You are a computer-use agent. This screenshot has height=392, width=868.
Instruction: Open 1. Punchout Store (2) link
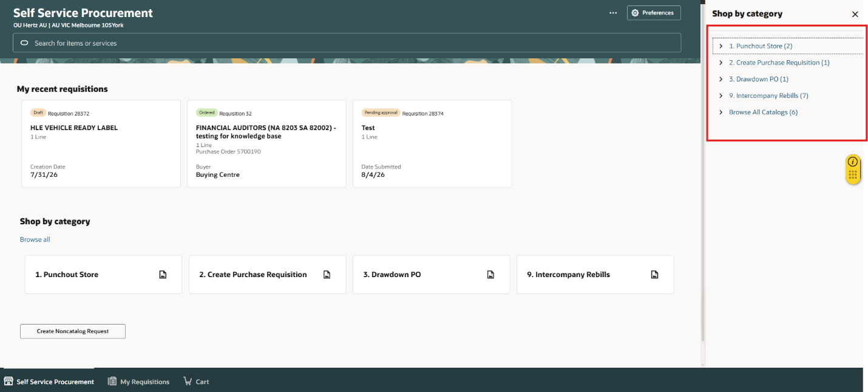coord(761,46)
